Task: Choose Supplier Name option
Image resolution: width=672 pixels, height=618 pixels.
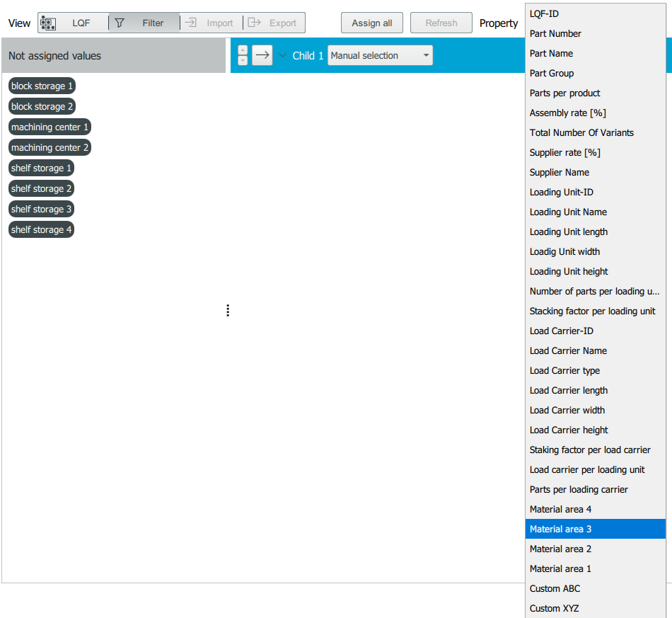Action: [x=596, y=173]
